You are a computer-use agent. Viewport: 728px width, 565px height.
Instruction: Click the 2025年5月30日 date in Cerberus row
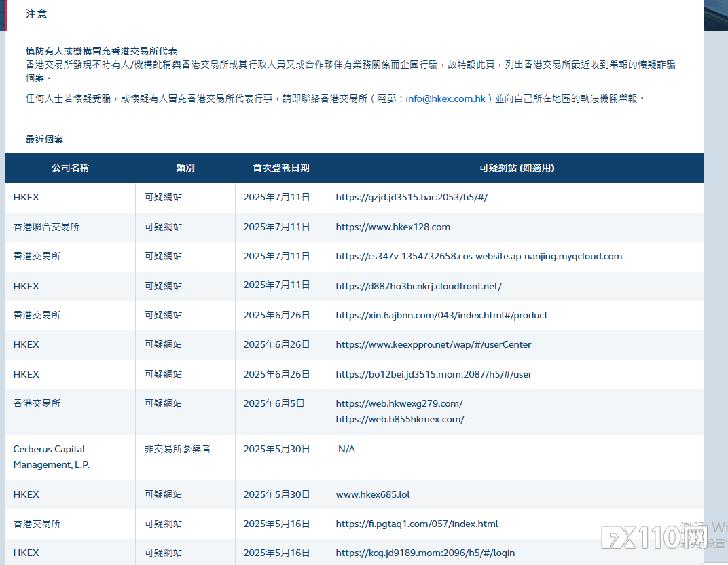tap(276, 449)
